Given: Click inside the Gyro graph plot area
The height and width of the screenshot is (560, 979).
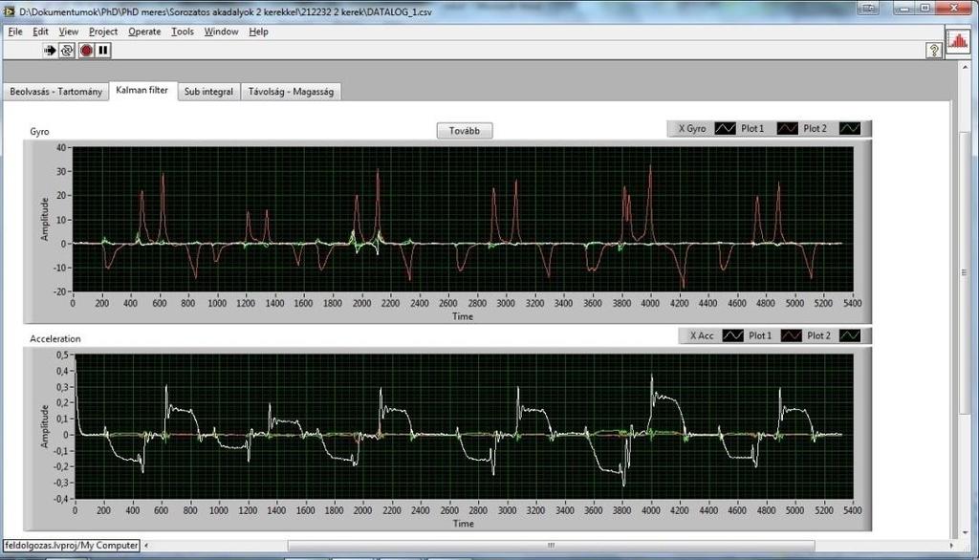Looking at the screenshot, I should (x=463, y=219).
